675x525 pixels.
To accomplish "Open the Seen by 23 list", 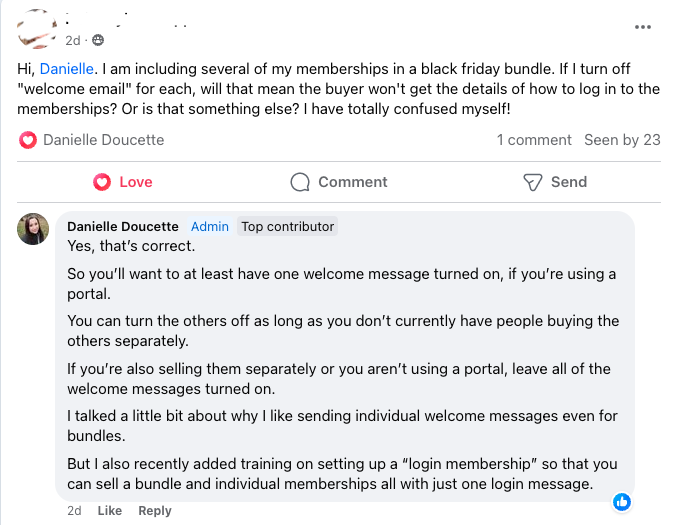I will 622,140.
